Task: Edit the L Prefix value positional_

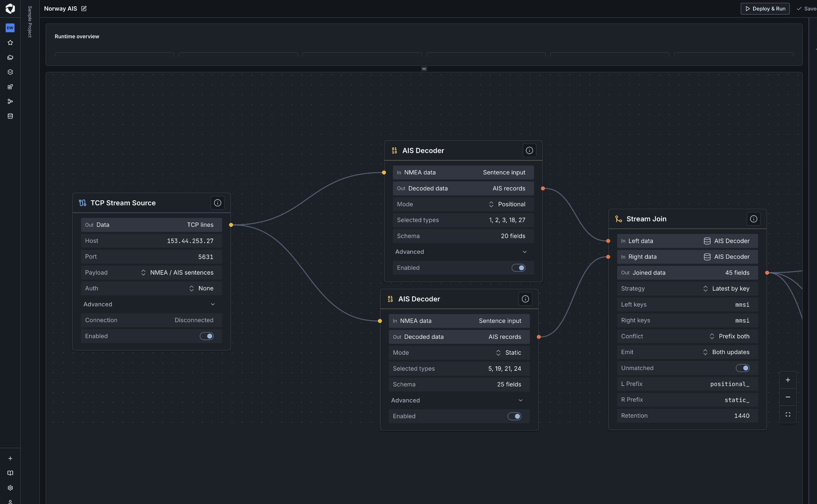Action: [x=687, y=384]
